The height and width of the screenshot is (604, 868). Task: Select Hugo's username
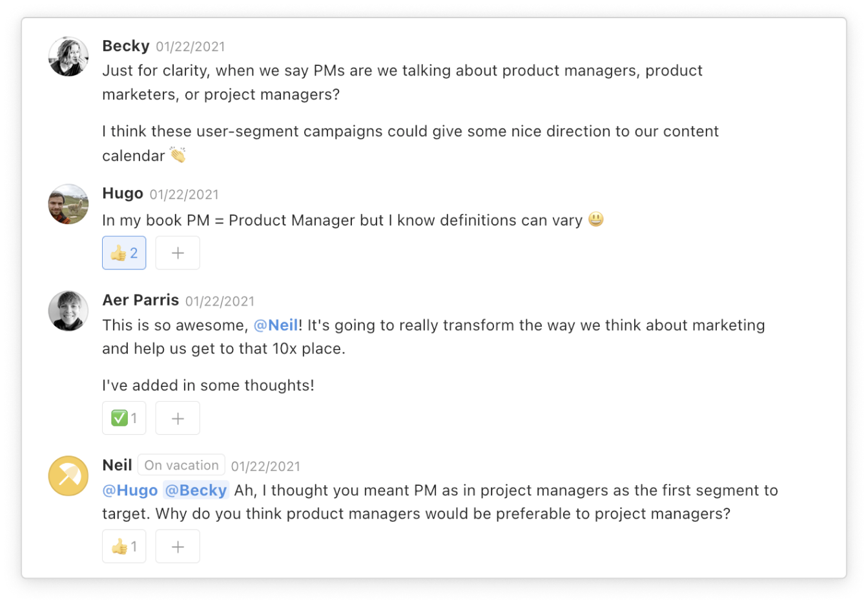pos(123,193)
